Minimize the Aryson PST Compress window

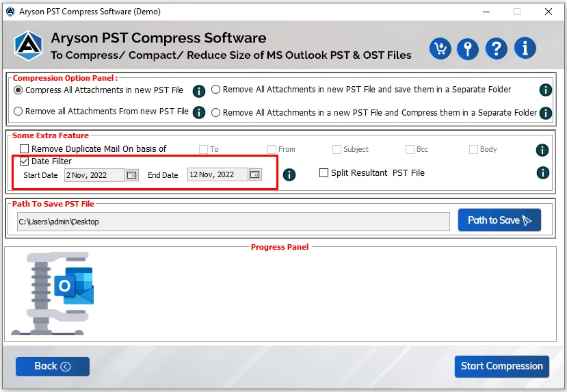point(486,12)
